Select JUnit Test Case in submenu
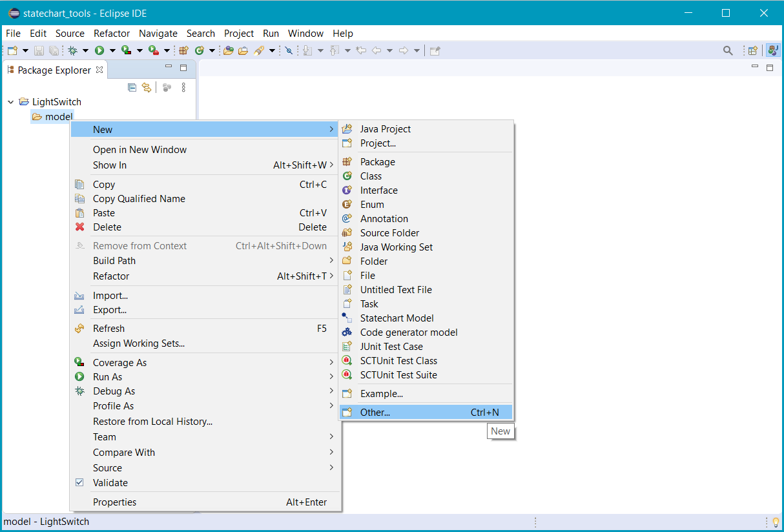Viewport: 784px width, 532px height. tap(426, 347)
